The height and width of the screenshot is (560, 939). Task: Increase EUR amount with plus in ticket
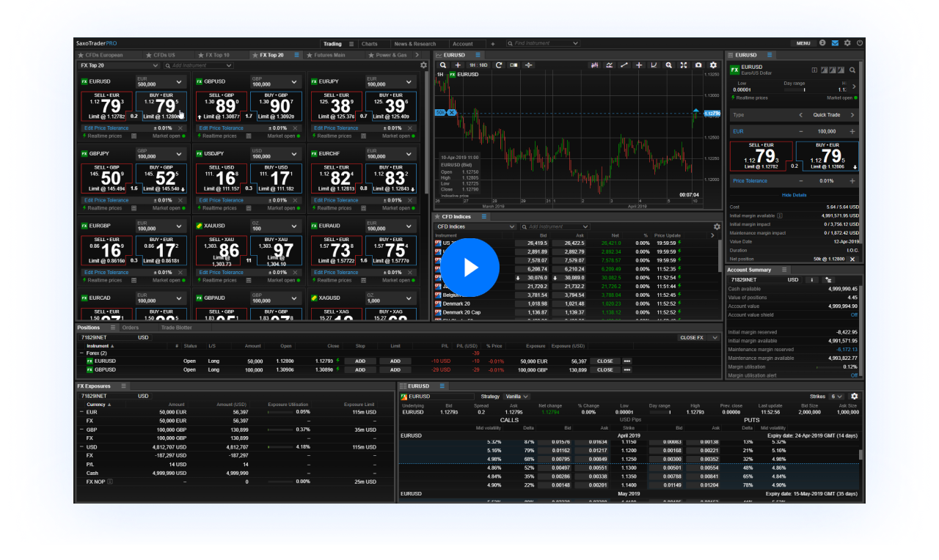(852, 131)
